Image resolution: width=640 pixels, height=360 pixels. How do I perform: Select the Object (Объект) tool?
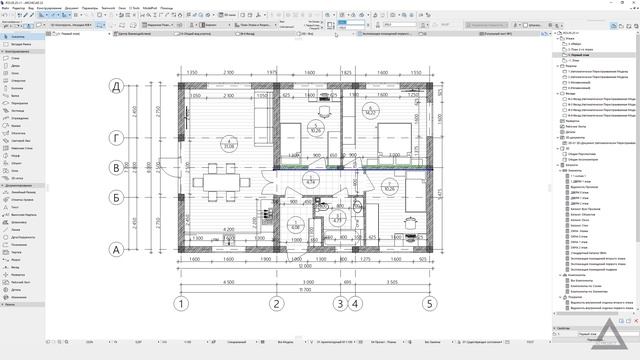(22, 163)
